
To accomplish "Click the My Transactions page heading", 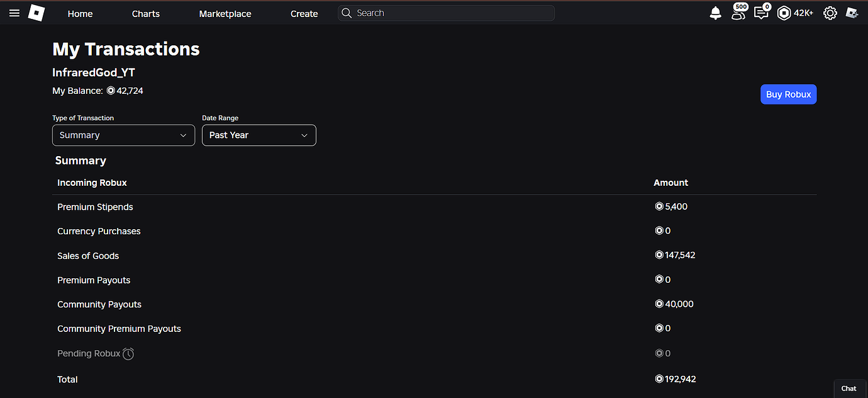I will [x=126, y=49].
